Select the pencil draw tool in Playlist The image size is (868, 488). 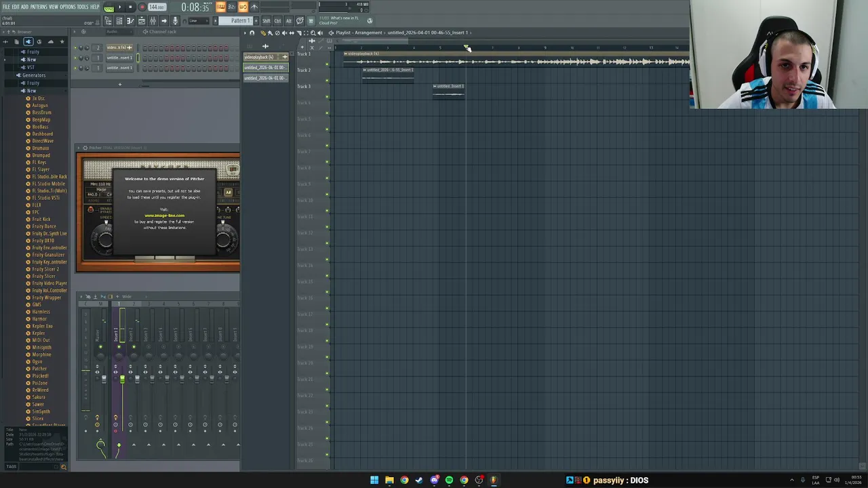point(262,33)
